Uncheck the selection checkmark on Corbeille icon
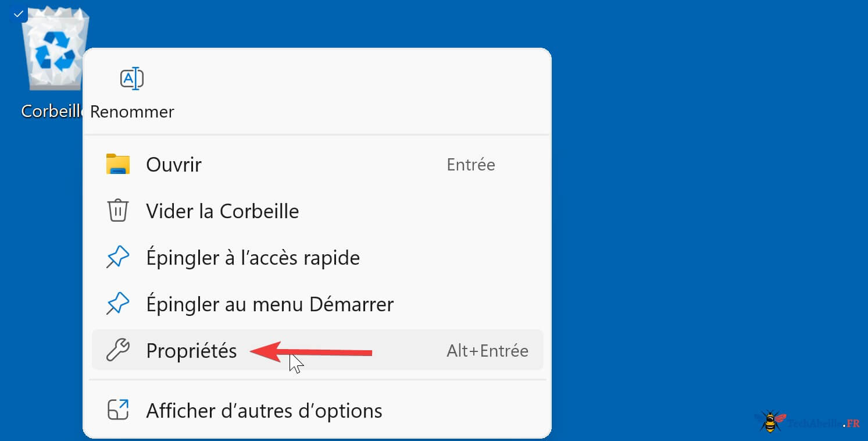This screenshot has height=441, width=868. [18, 13]
